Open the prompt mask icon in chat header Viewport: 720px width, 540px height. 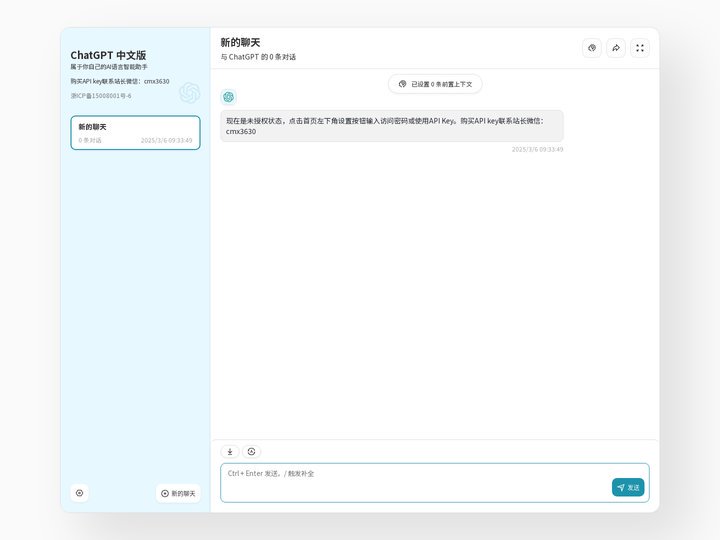coord(592,48)
